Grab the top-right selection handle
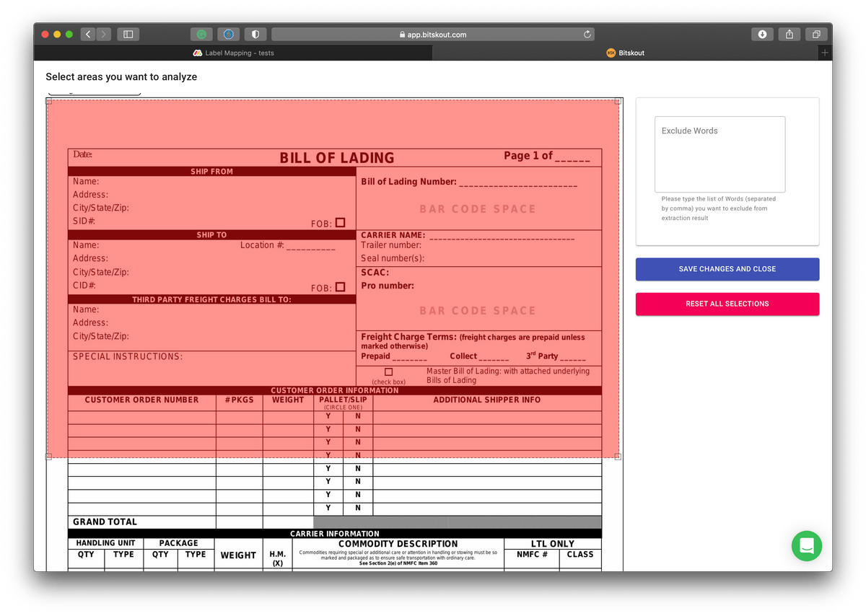The height and width of the screenshot is (616, 866). pos(618,101)
